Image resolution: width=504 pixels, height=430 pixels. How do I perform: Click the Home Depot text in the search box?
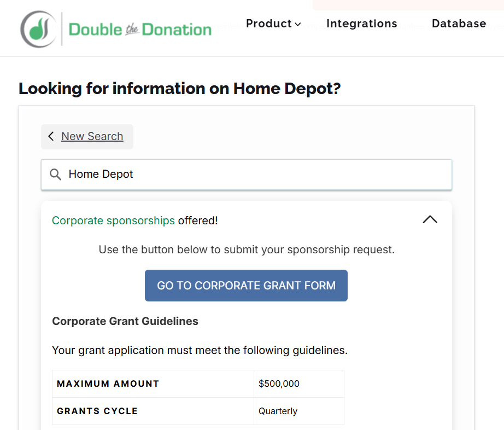pos(100,174)
